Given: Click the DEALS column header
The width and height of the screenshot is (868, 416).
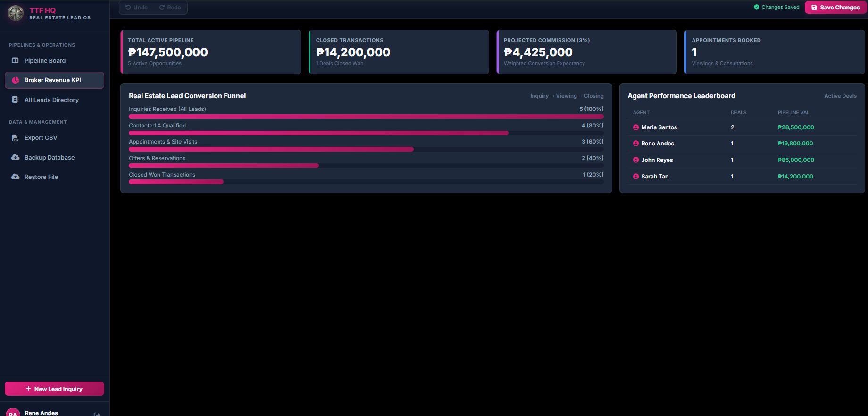Looking at the screenshot, I should (x=738, y=112).
